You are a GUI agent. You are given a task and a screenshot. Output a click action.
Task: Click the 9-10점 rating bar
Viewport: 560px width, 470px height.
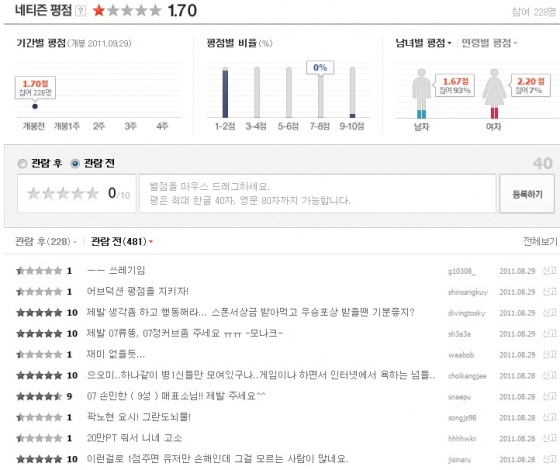[352, 92]
